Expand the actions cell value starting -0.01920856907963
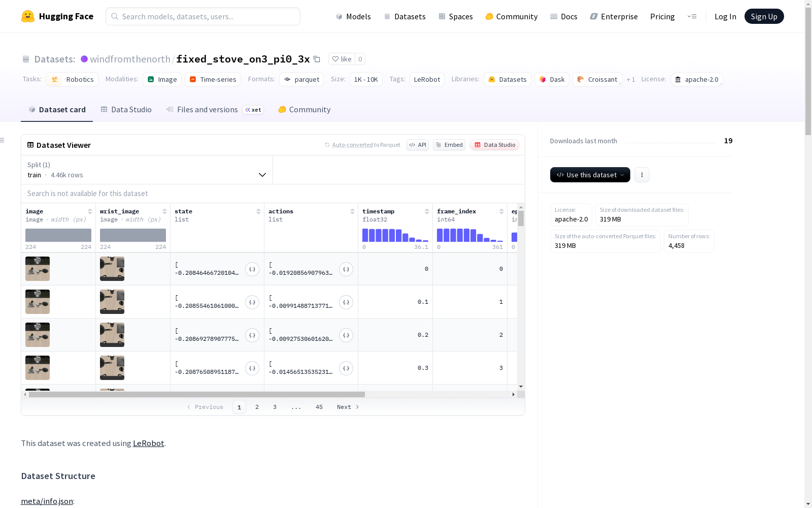The width and height of the screenshot is (812, 508). (x=346, y=269)
